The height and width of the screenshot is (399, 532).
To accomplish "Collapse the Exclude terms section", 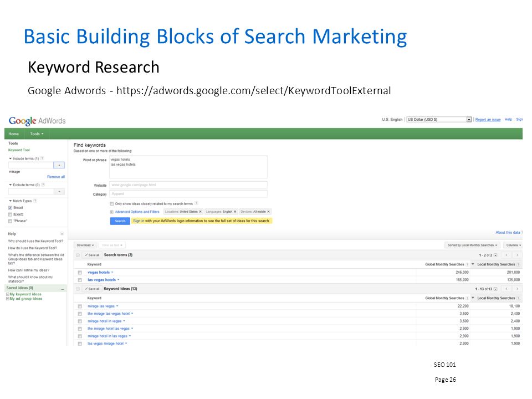I will tap(10, 185).
